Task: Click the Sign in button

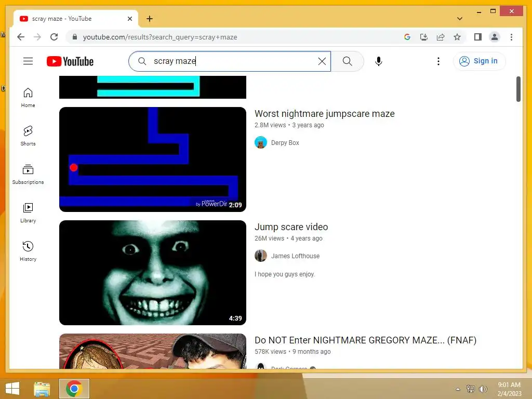Action: tap(479, 61)
